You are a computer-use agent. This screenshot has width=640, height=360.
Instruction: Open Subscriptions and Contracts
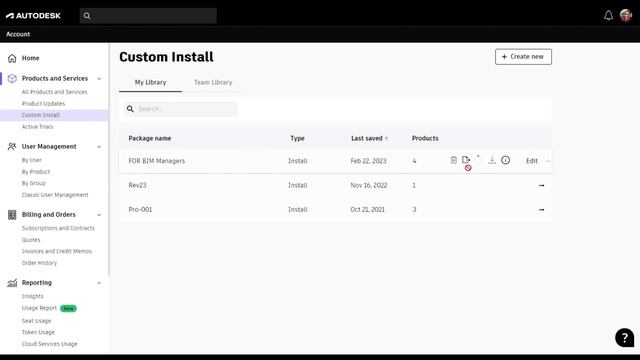click(58, 228)
